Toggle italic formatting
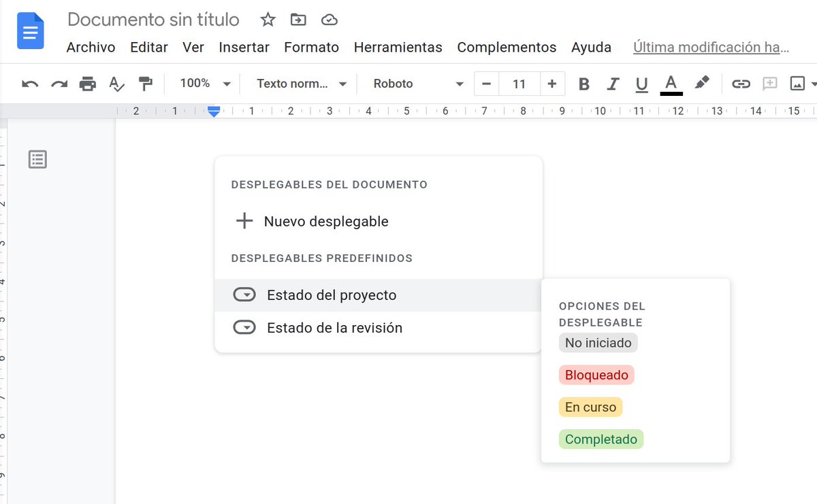This screenshot has height=504, width=817. pos(613,84)
